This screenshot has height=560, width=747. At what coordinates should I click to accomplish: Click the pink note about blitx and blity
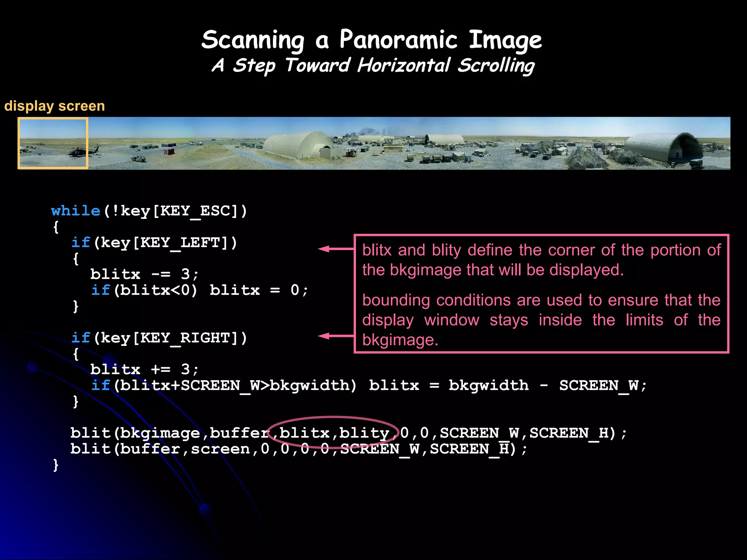(541, 260)
